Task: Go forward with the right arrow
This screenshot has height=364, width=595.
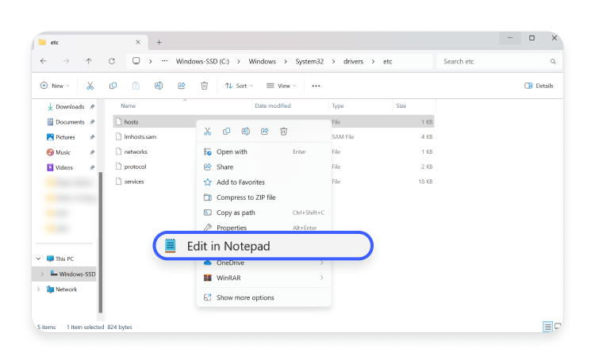Action: (66, 61)
